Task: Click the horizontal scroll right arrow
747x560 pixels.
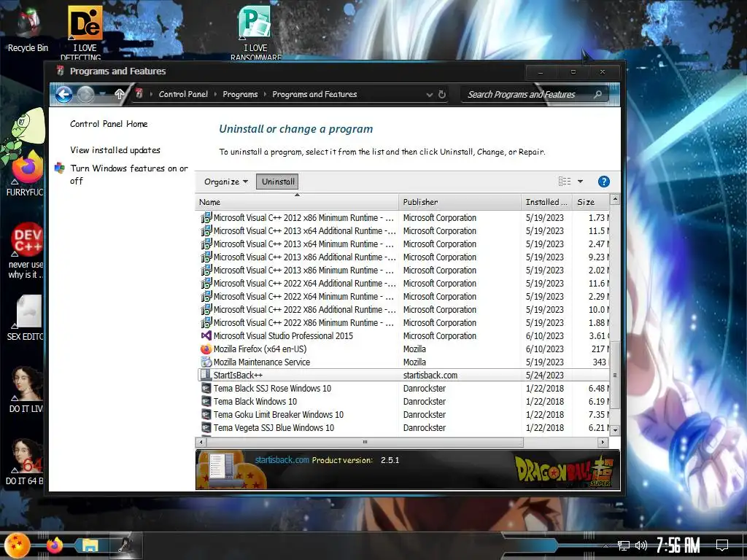Action: [603, 442]
